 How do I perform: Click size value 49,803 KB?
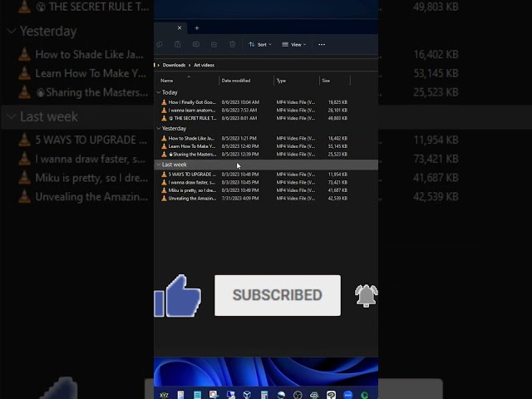pos(337,118)
